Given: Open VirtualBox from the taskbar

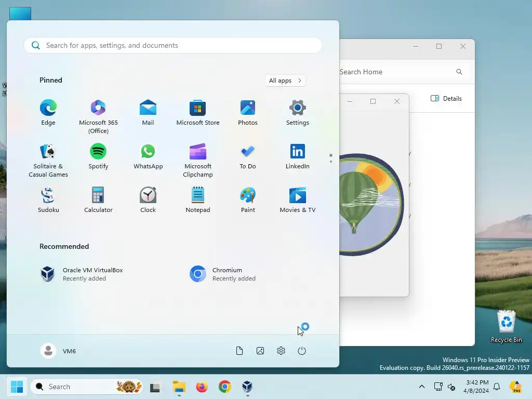Looking at the screenshot, I should point(247,387).
